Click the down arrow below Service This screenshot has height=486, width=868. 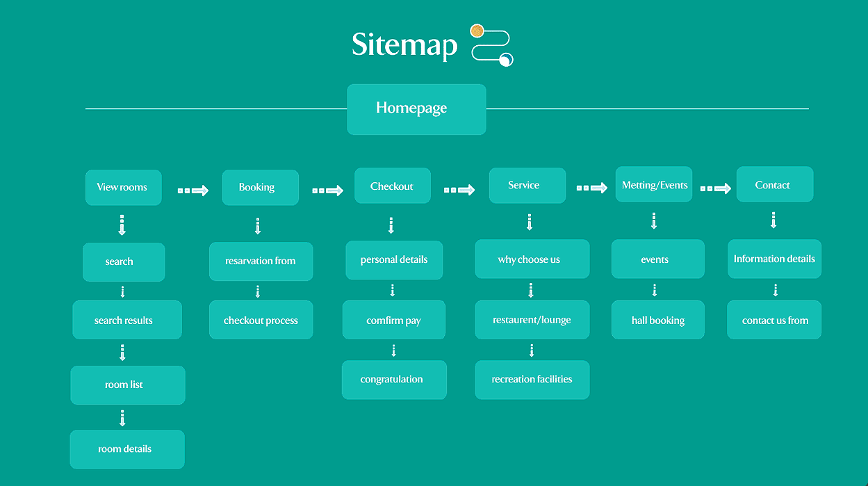530,222
